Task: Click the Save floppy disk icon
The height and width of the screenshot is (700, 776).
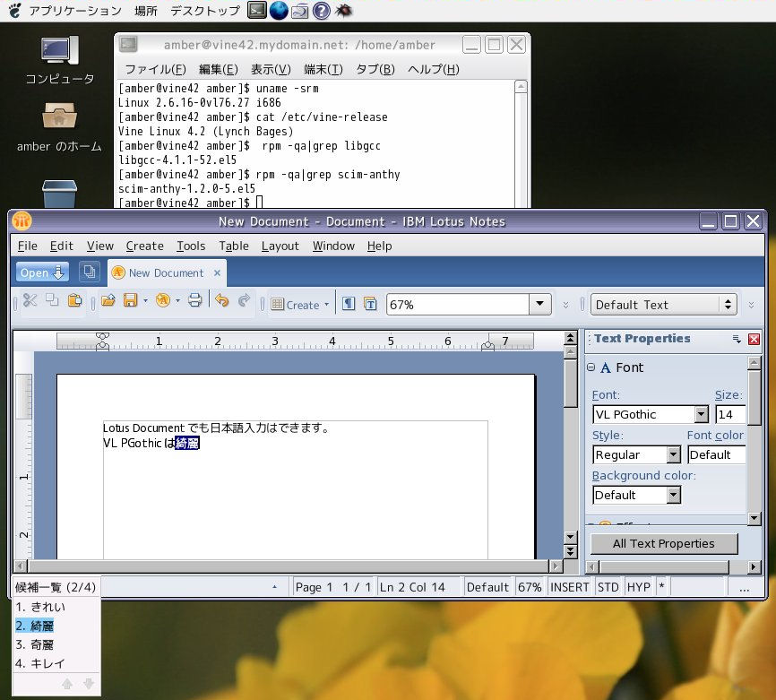Action: point(130,300)
